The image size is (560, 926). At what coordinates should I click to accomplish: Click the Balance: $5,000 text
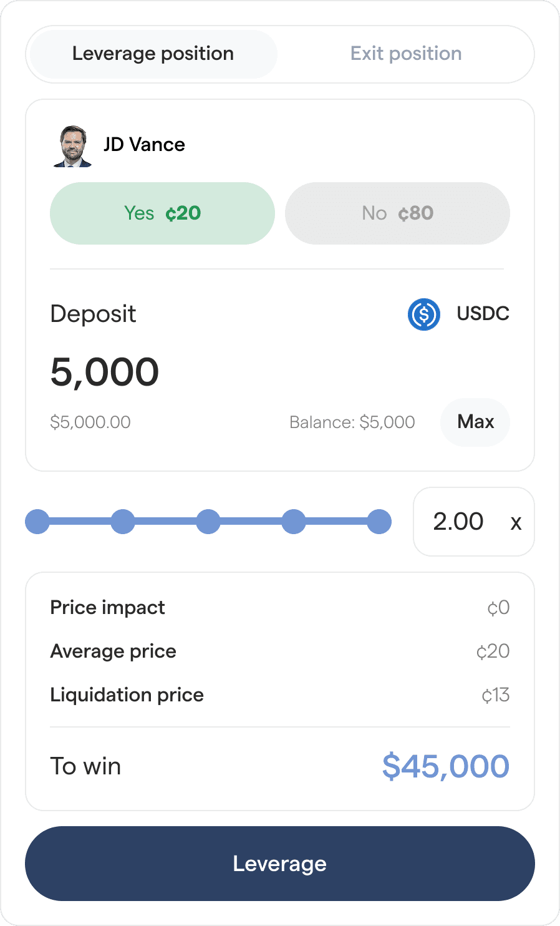pyautogui.click(x=352, y=422)
